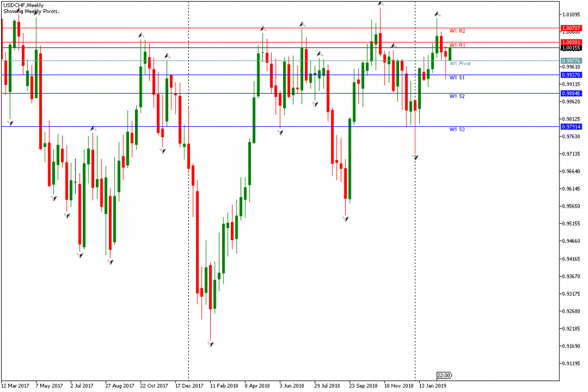Select the 11 Feb 2018 date on time axis

[x=224, y=386]
